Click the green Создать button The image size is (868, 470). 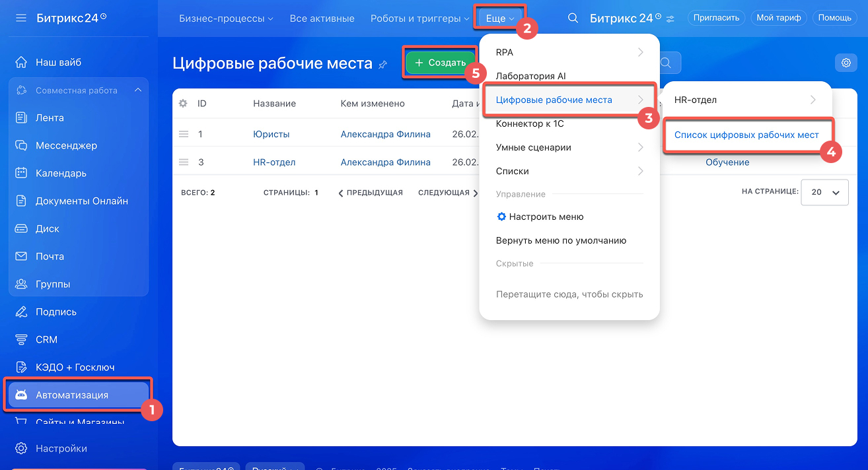440,63
